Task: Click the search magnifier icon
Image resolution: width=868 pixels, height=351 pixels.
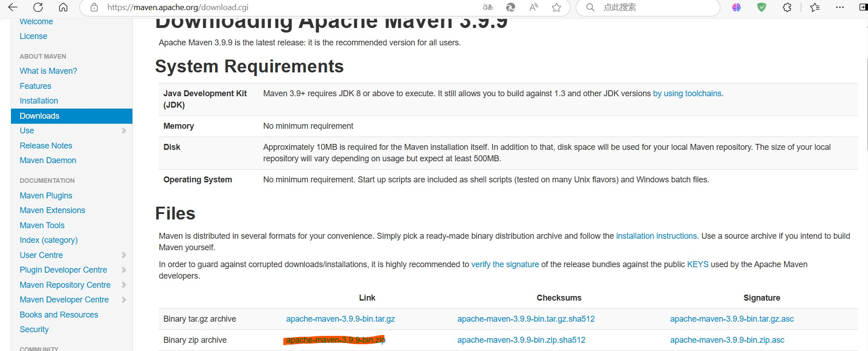Action: tap(591, 7)
